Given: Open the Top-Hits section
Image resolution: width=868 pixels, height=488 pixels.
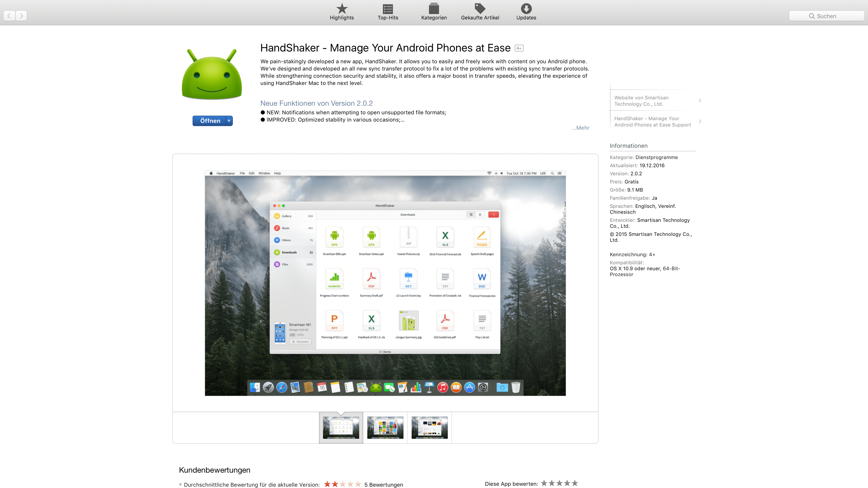Looking at the screenshot, I should click(388, 12).
